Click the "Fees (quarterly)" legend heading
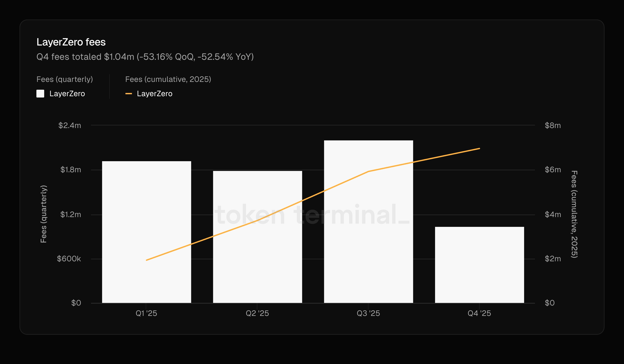Screen dimensions: 624x364 [x=65, y=79]
